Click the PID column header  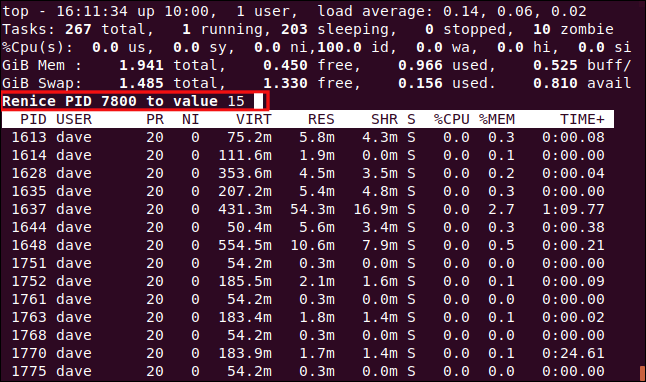[33, 119]
